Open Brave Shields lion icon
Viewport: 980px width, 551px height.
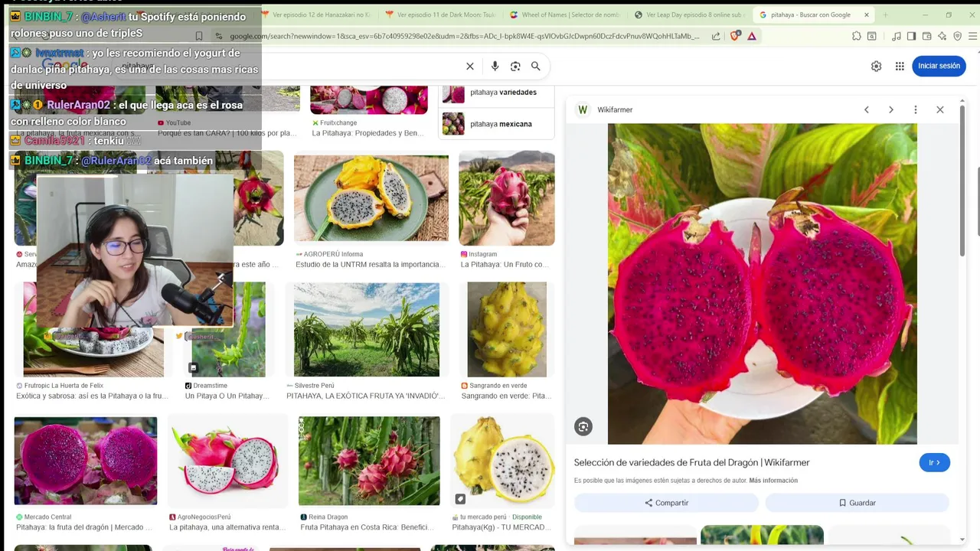pyautogui.click(x=735, y=36)
